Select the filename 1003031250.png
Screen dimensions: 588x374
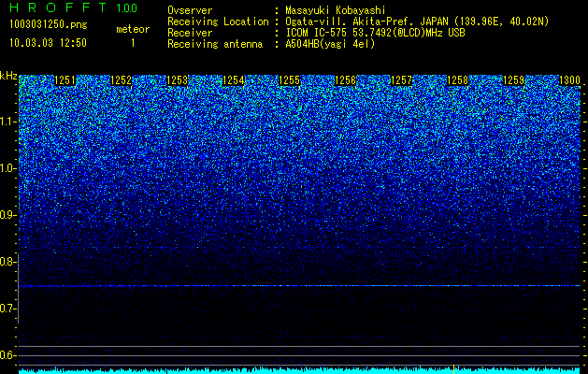(x=49, y=24)
